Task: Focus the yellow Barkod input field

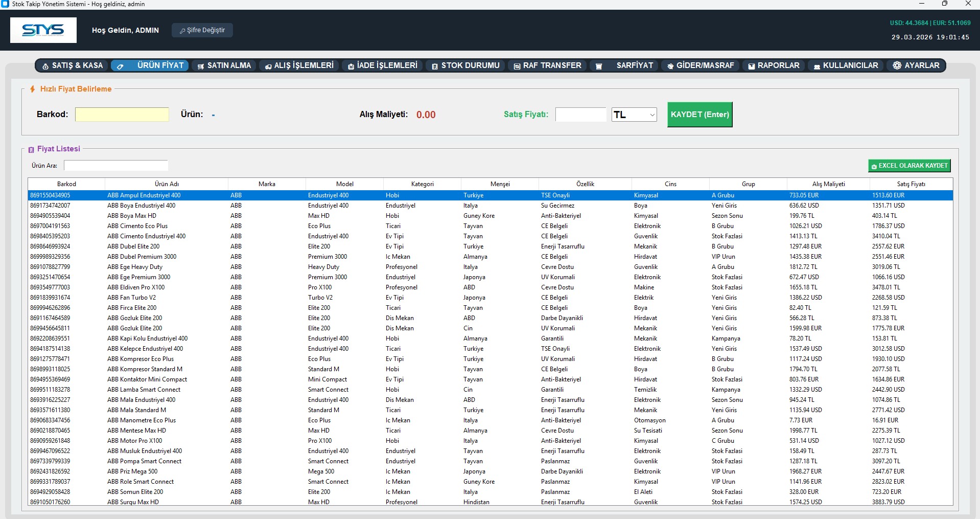Action: tap(122, 115)
